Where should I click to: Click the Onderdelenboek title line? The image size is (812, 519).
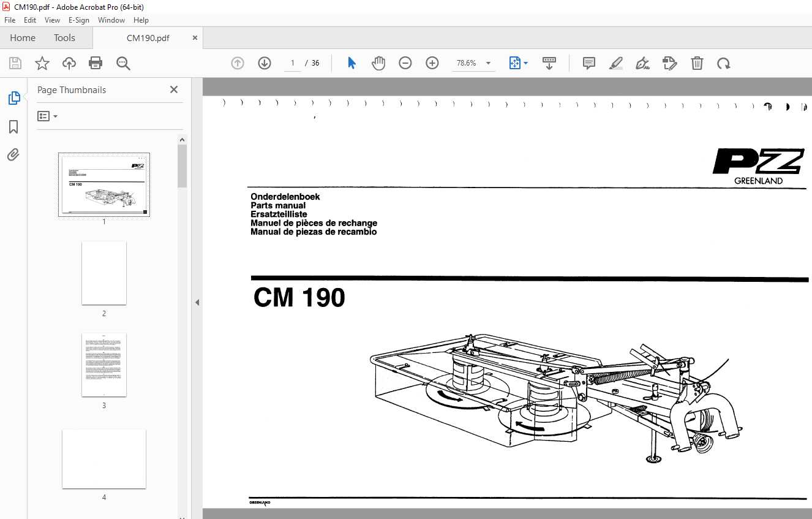285,197
